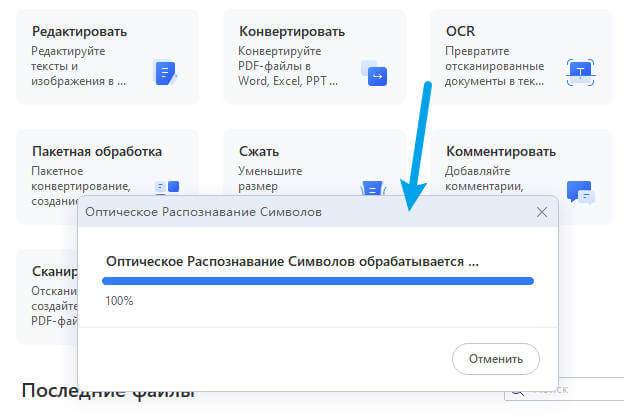
Task: Click the 100% progress value
Action: click(x=119, y=301)
